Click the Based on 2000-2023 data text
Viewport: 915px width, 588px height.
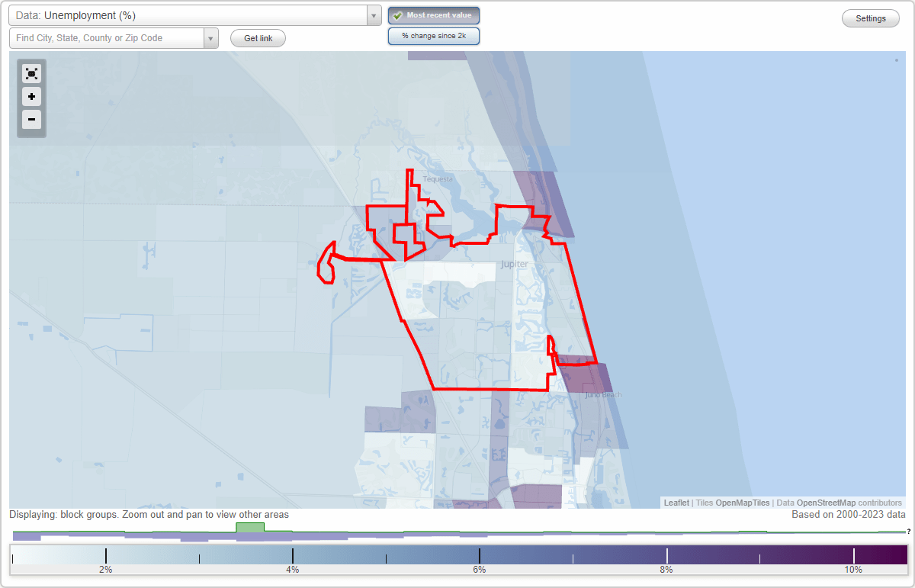tap(849, 515)
